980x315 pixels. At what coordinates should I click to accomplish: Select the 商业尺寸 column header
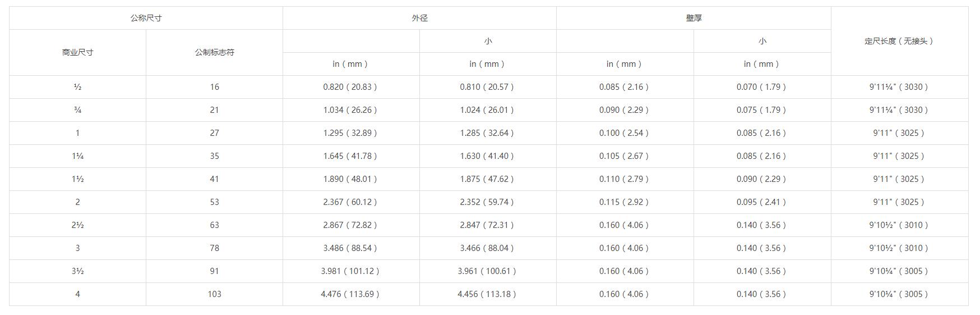[x=77, y=52]
